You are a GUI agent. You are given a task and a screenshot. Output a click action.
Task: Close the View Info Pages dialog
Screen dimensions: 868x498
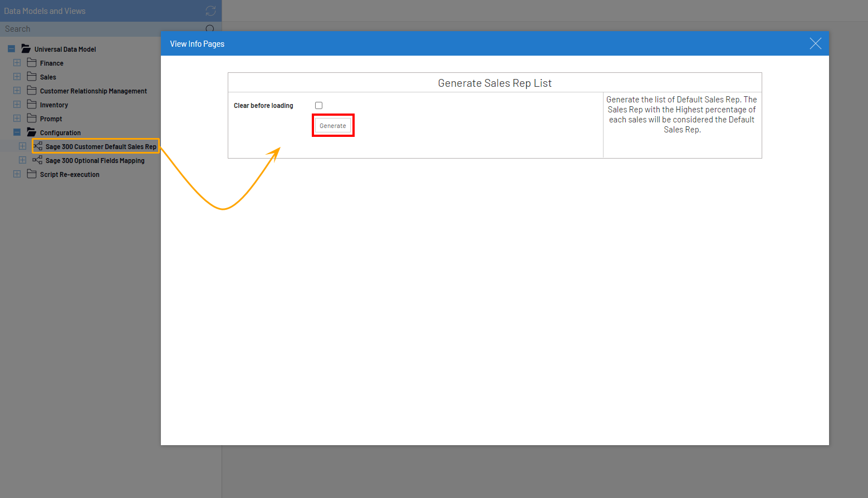pos(815,43)
